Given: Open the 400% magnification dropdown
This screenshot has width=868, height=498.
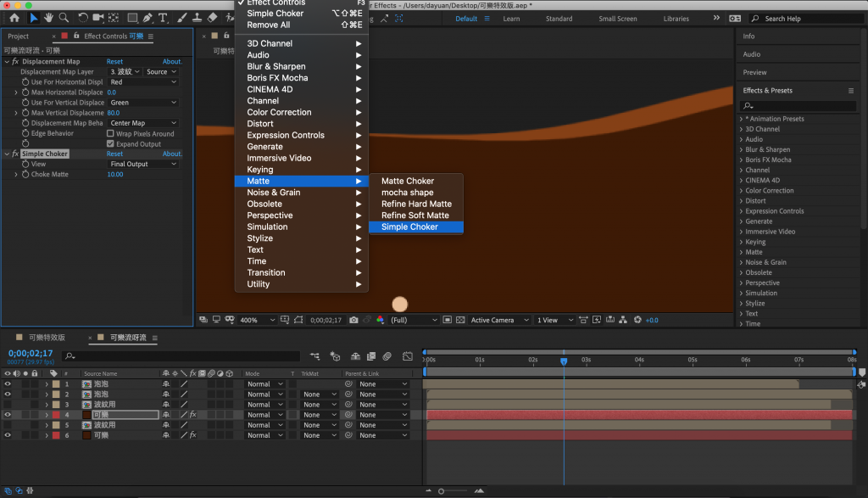Looking at the screenshot, I should 258,320.
